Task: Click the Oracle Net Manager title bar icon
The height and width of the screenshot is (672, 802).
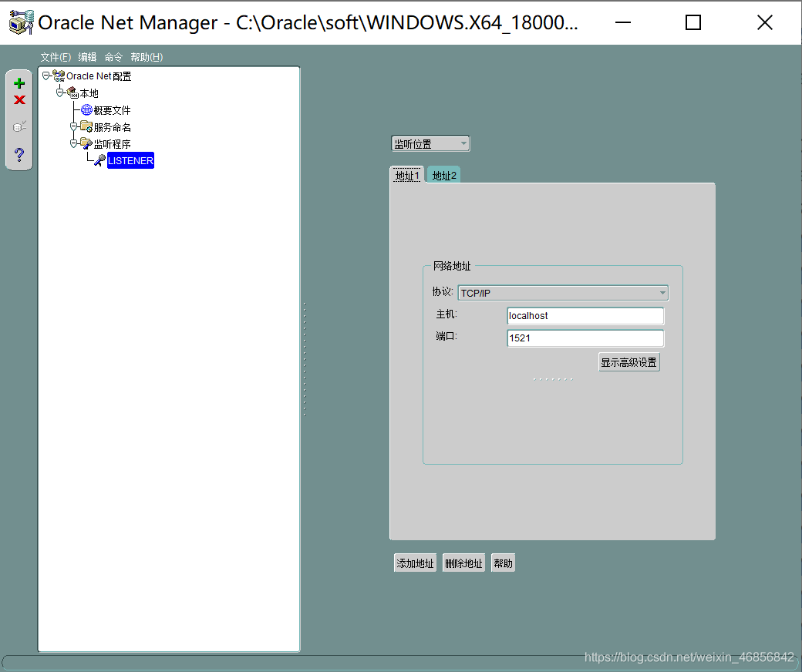Action: [22, 22]
